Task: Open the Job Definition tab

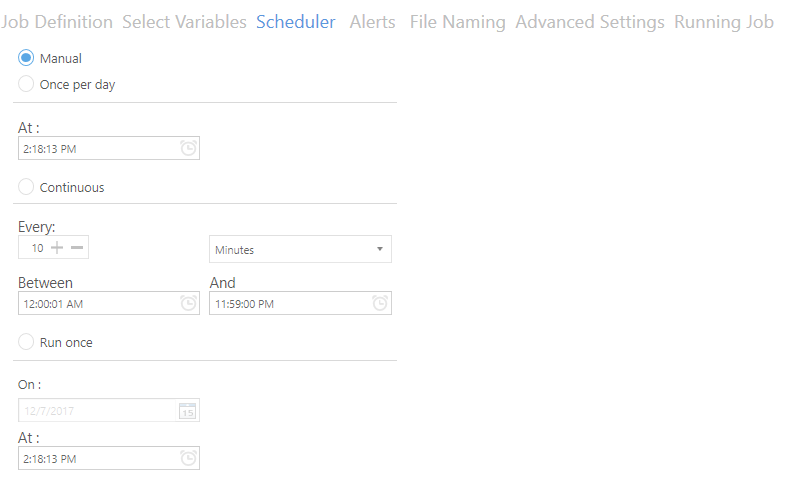Action: tap(56, 22)
